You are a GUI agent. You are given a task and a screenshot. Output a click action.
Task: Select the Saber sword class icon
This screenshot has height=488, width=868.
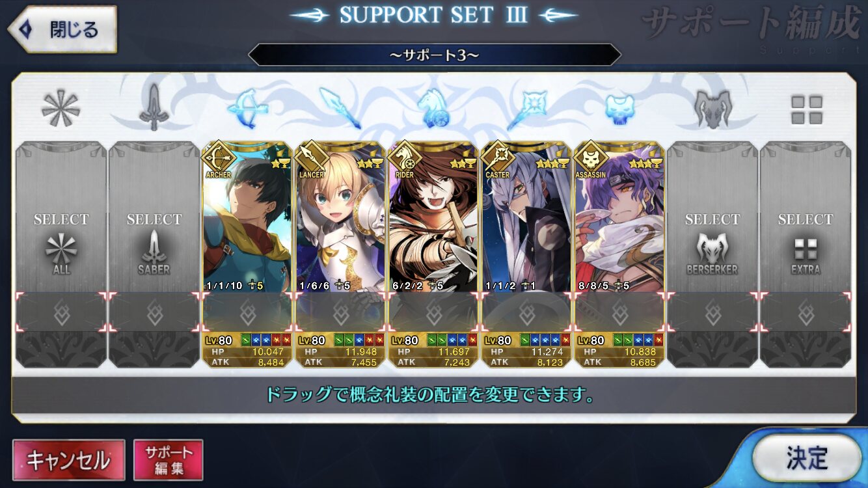point(154,109)
